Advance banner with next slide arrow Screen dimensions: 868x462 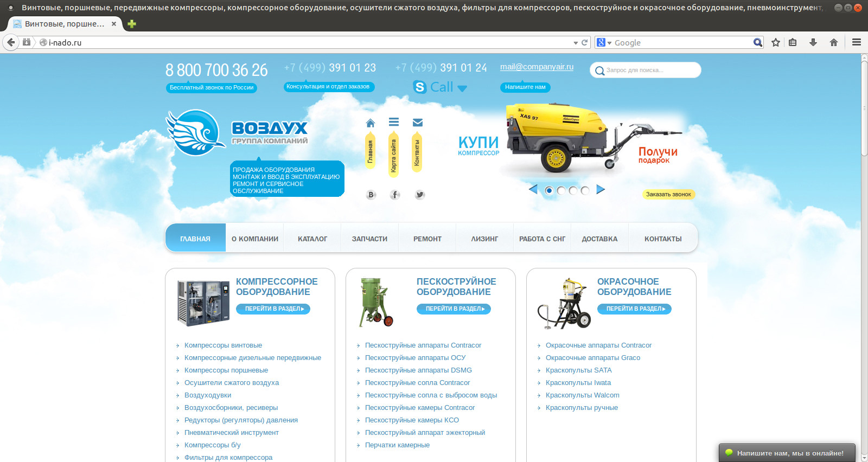[601, 189]
